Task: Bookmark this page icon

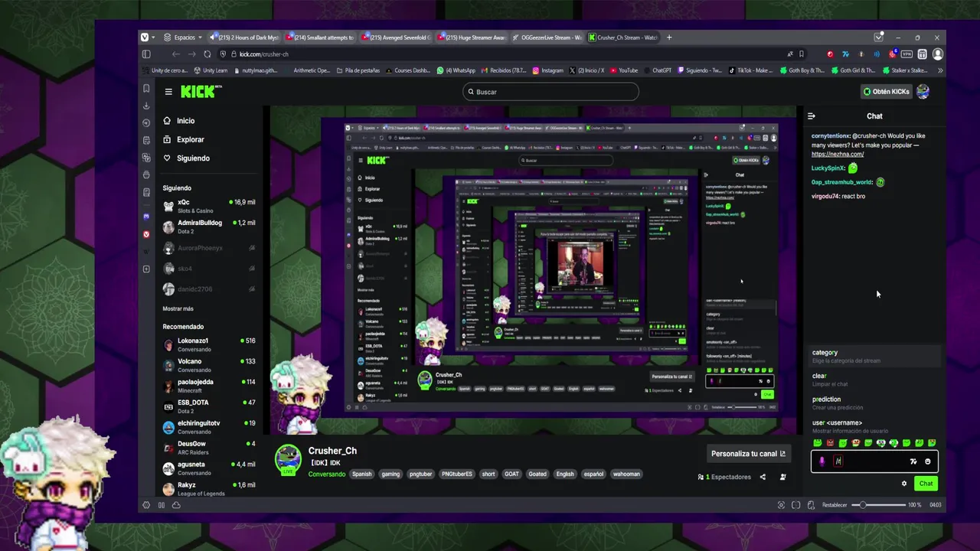Action: coord(802,54)
